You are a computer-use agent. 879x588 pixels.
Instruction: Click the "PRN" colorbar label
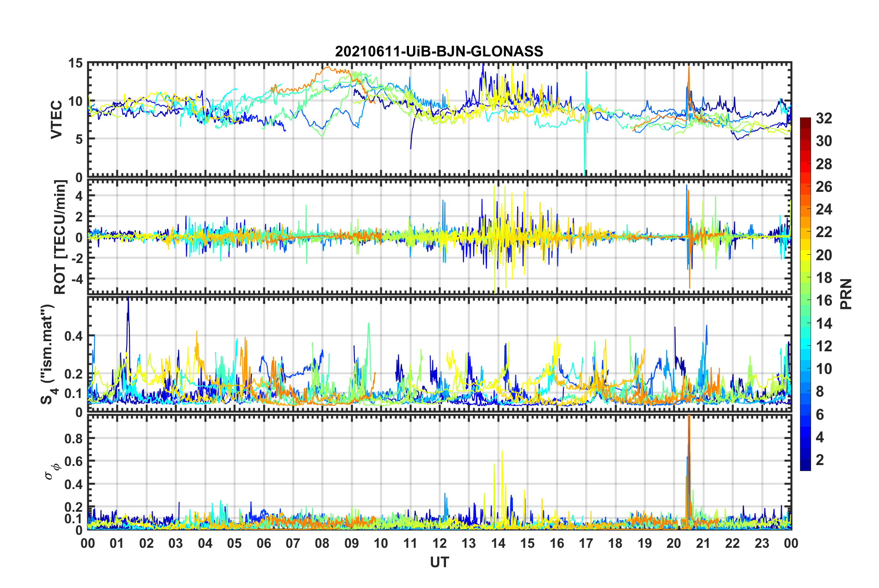pyautogui.click(x=846, y=294)
